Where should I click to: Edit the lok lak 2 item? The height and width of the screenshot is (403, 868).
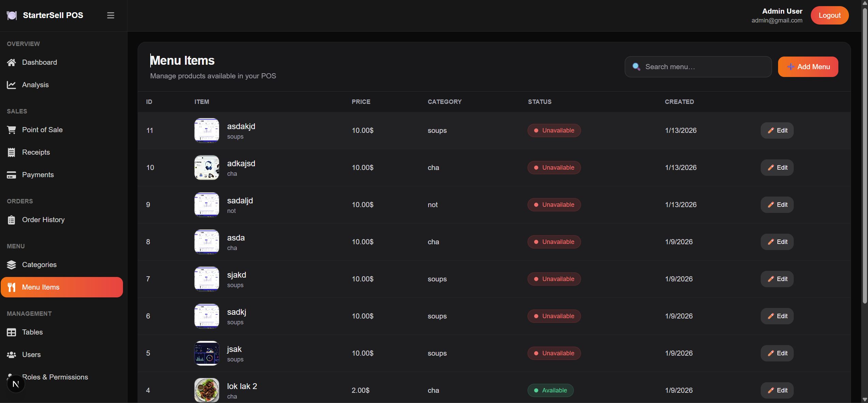click(x=777, y=390)
